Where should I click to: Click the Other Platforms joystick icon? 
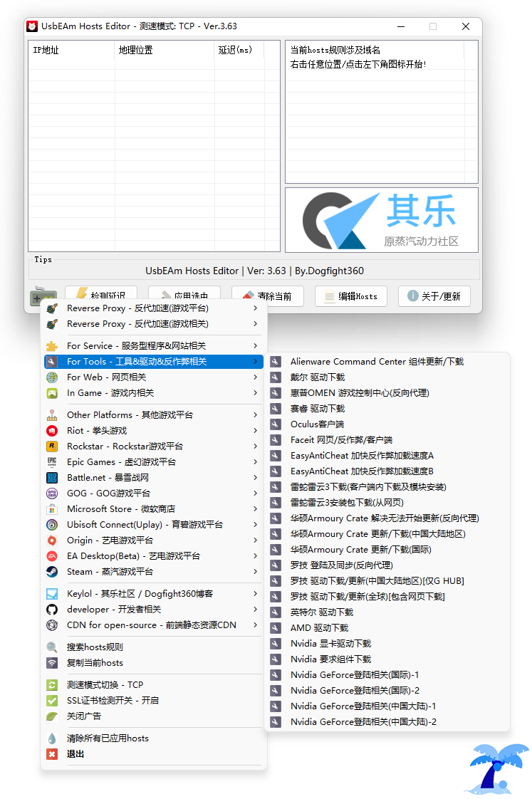(x=52, y=414)
